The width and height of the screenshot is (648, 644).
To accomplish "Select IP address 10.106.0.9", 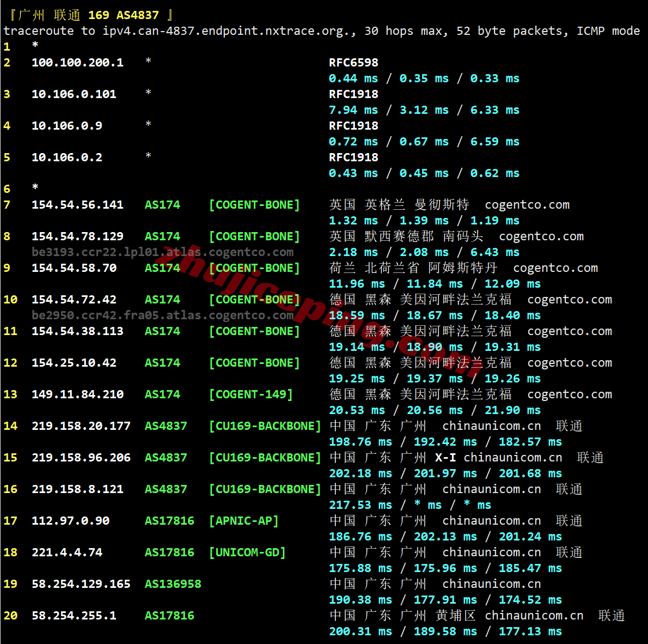I will click(67, 126).
